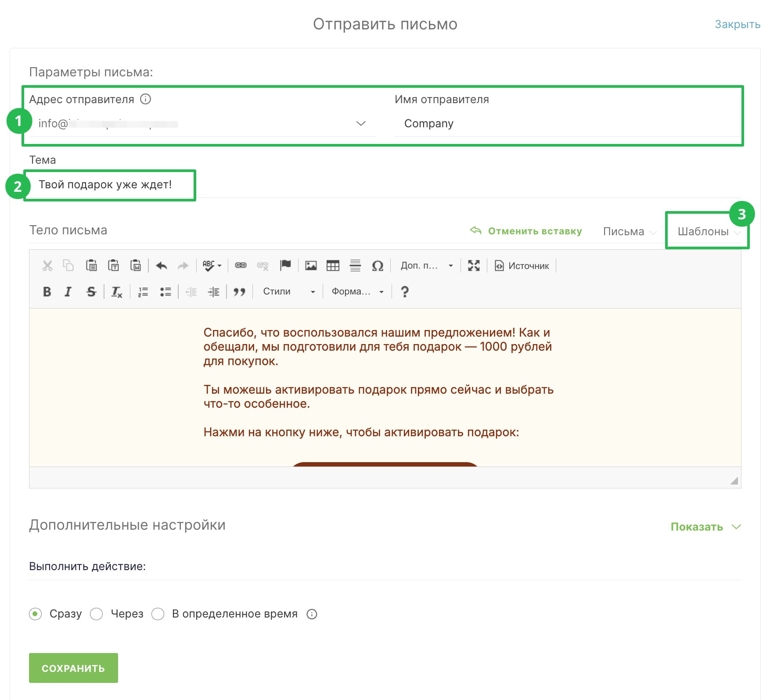Viewport: 770px width, 700px height.
Task: Click the Имя отправителя Company field
Action: coord(568,124)
